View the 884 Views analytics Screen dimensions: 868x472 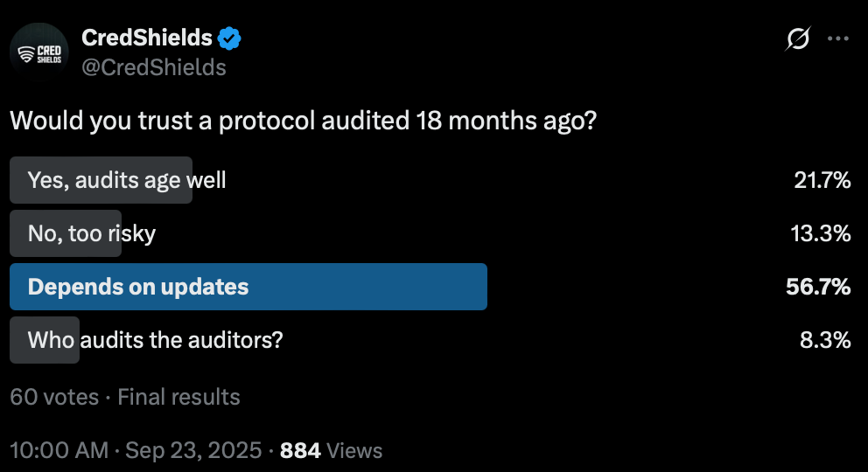(x=331, y=450)
